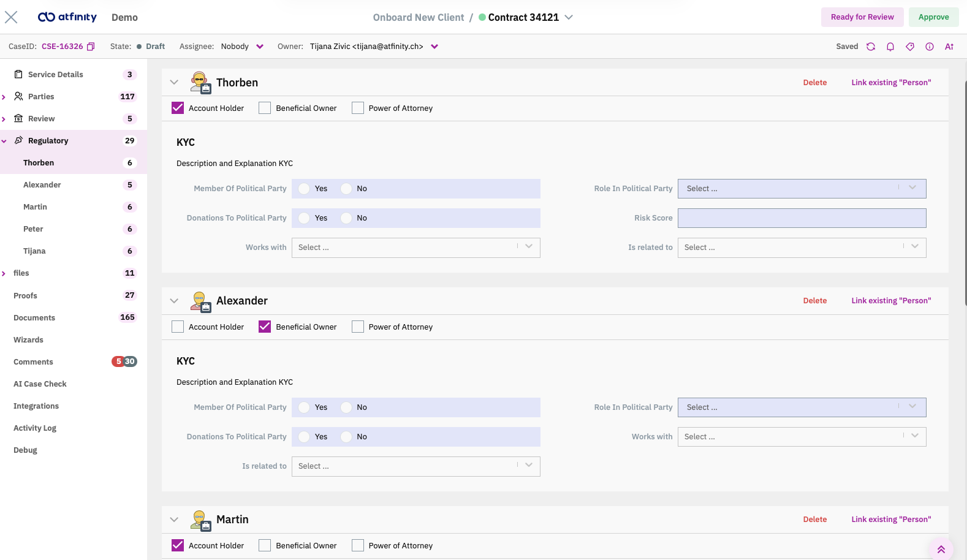Open Thorben's Works with dropdown
Viewport: 967px width, 560px height.
pyautogui.click(x=415, y=248)
